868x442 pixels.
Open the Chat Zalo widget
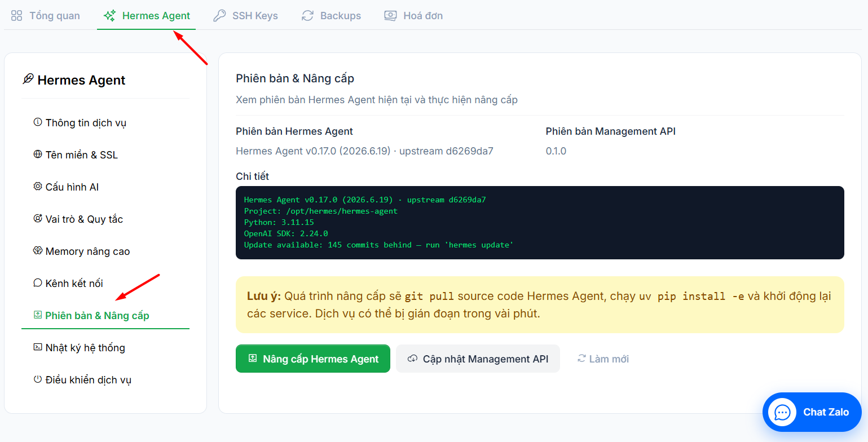812,412
